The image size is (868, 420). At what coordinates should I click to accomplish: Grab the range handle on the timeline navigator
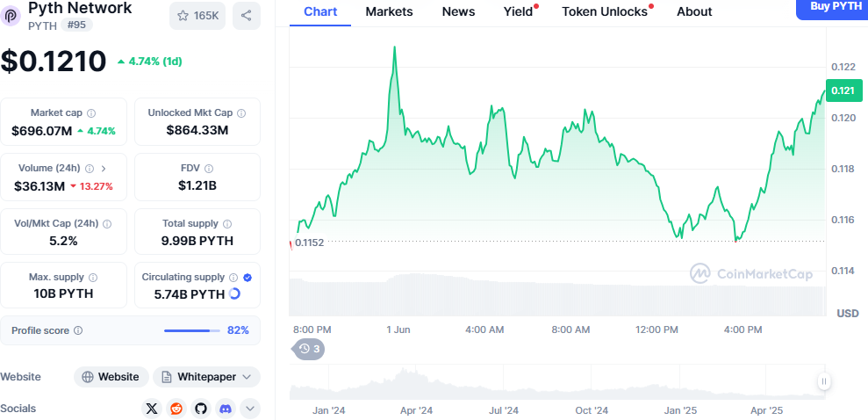point(824,381)
